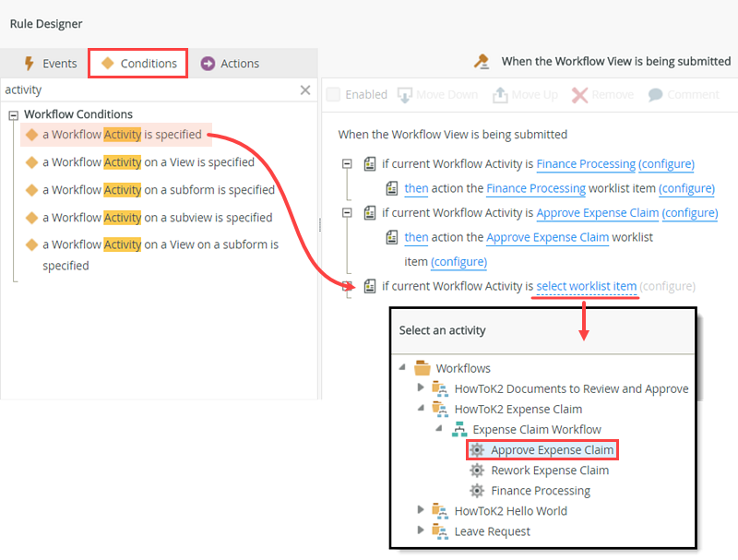Image resolution: width=738 pixels, height=560 pixels.
Task: Click the 'select worklist item' link
Action: pyautogui.click(x=586, y=286)
